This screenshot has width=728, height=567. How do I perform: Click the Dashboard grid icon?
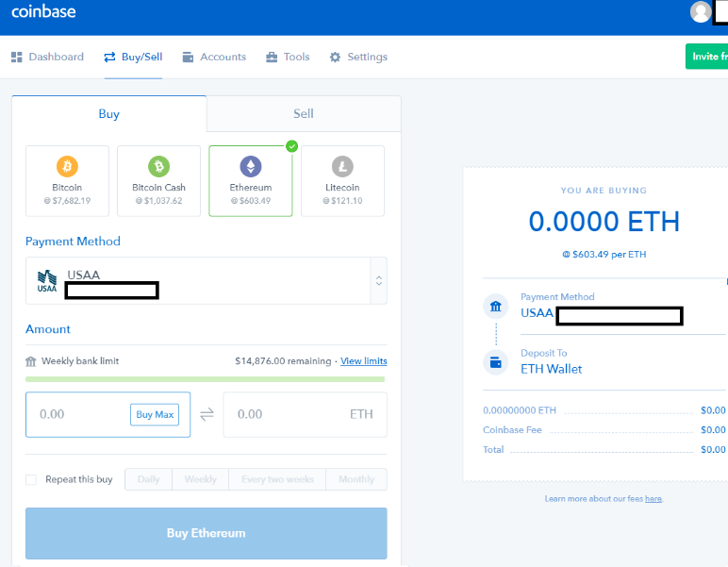coord(17,58)
